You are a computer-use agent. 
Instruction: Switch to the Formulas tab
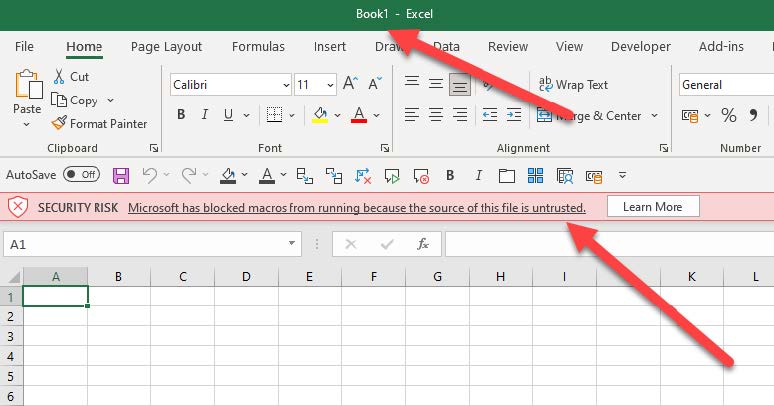[x=258, y=47]
